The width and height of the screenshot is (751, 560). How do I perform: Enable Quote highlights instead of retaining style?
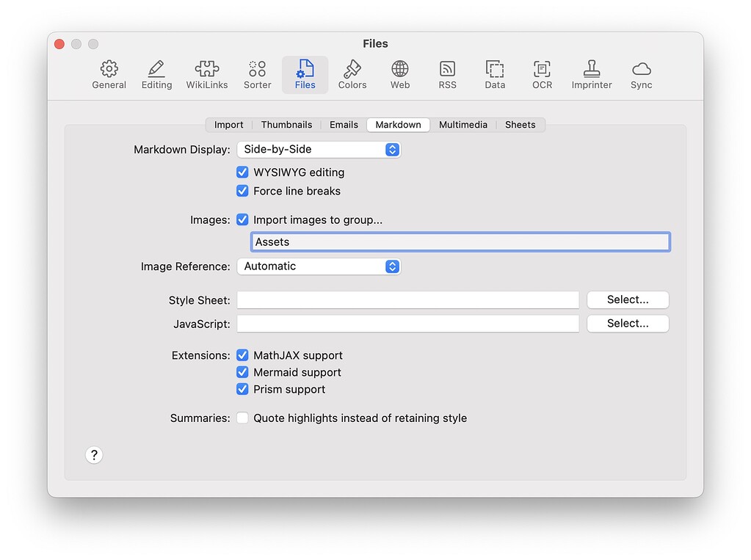point(242,418)
